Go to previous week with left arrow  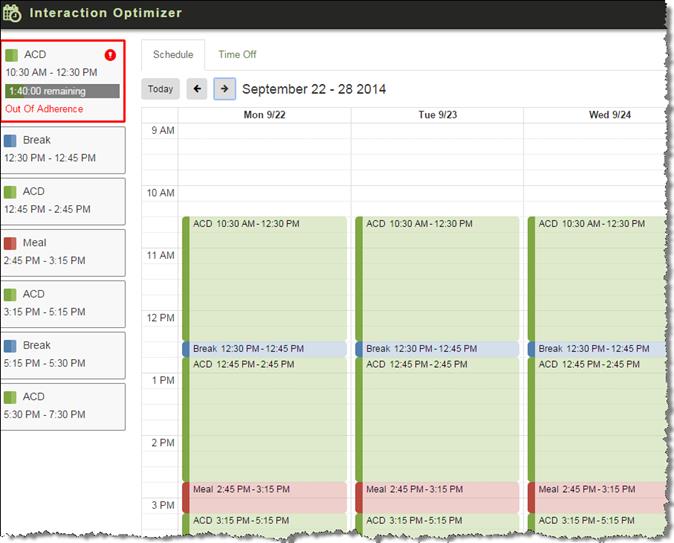point(197,89)
